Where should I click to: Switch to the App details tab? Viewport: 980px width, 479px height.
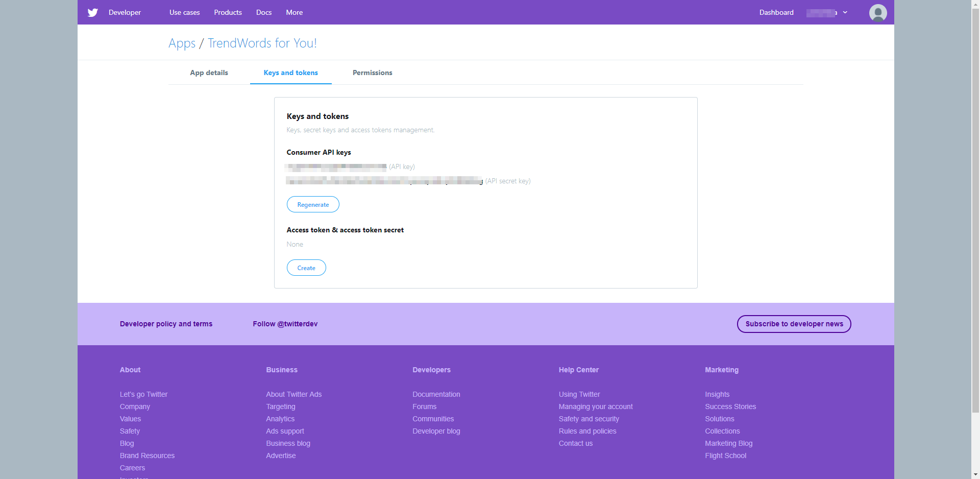point(208,73)
